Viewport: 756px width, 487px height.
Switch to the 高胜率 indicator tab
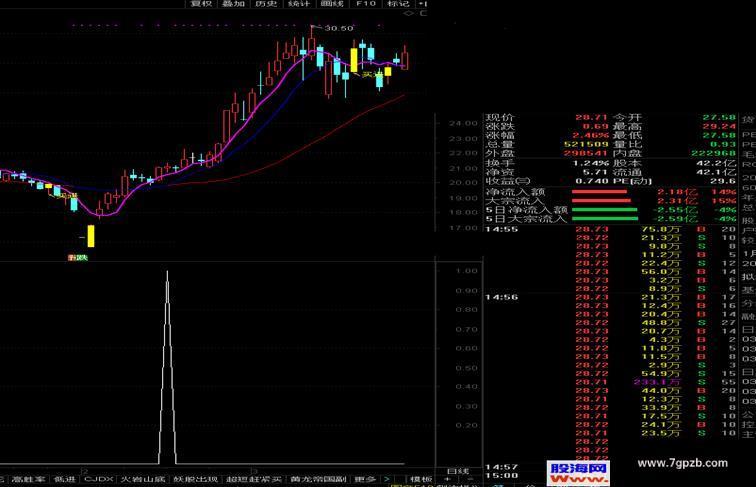29,479
